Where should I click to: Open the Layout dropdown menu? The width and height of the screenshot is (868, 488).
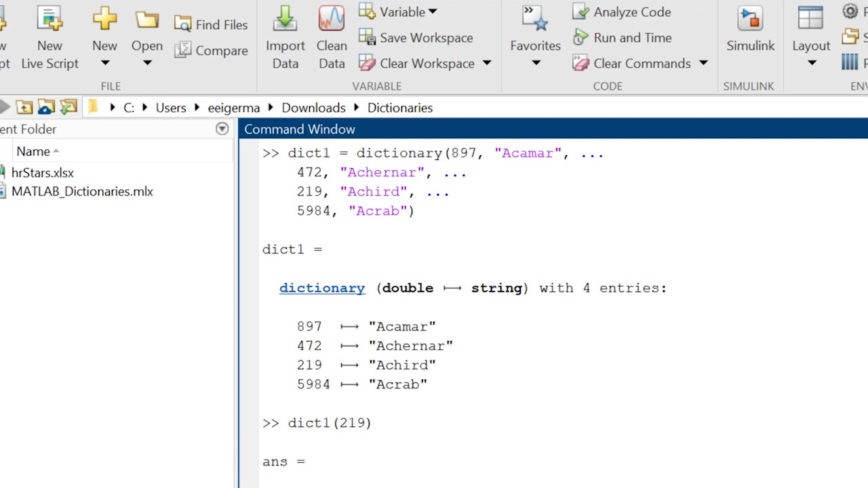click(811, 64)
